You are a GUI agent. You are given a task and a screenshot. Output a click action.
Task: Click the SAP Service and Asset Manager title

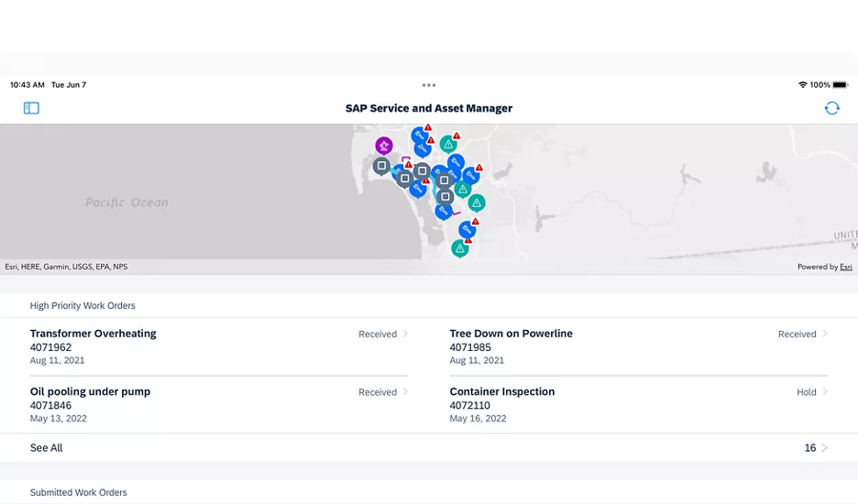pos(429,108)
